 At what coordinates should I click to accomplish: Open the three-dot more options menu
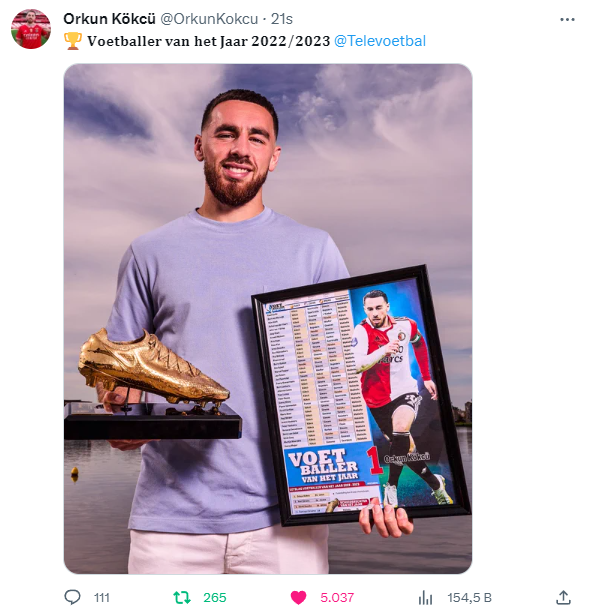coord(567,19)
